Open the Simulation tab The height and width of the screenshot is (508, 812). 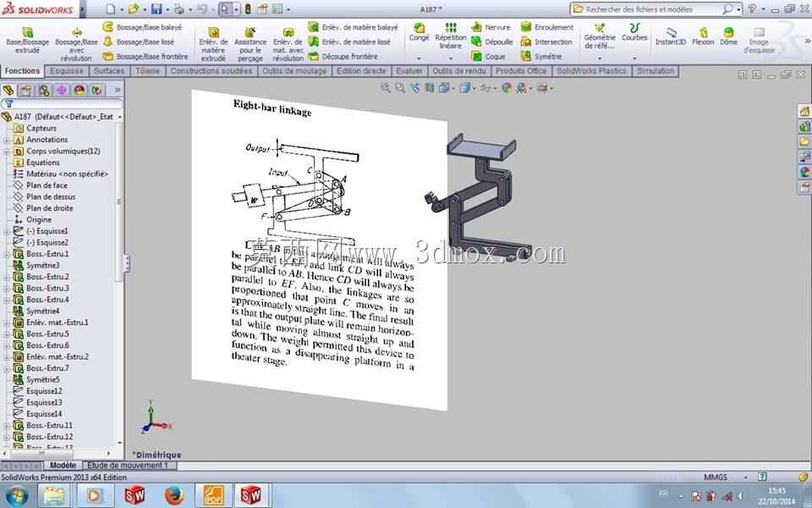(655, 71)
